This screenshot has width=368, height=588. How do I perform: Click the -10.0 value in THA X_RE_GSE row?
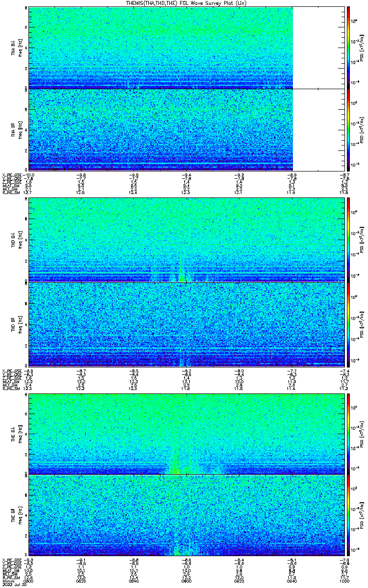coord(29,174)
